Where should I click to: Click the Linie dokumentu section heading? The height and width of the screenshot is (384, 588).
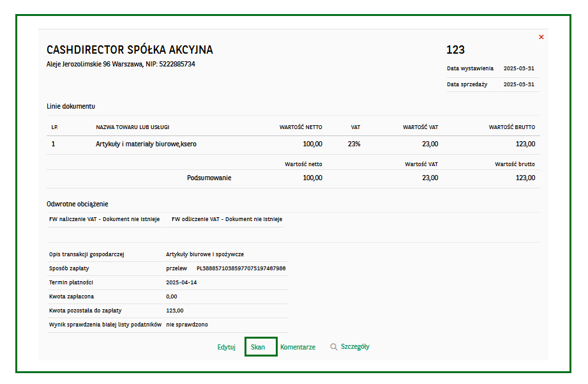coord(71,106)
